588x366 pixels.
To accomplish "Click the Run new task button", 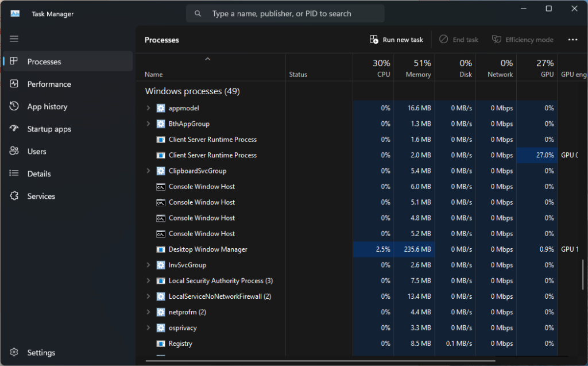I will [x=396, y=40].
